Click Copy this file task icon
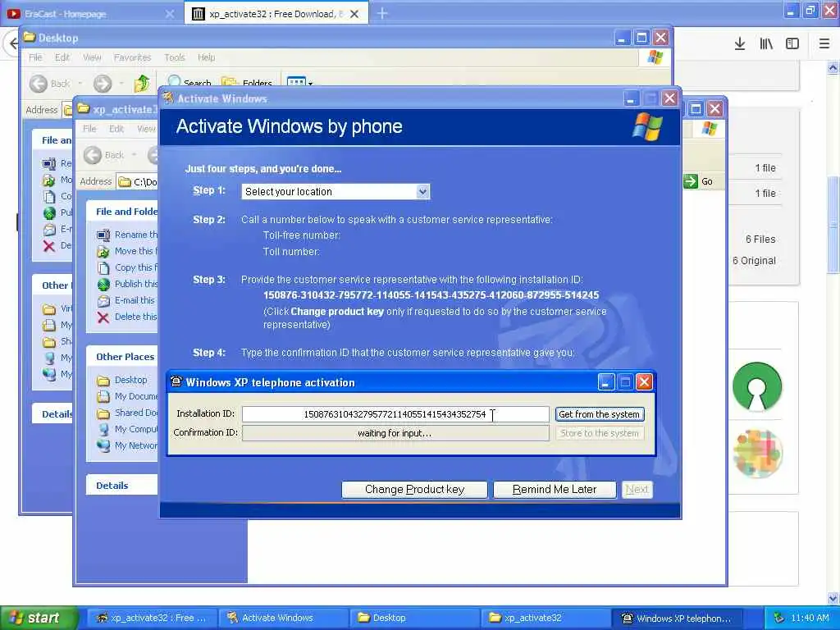This screenshot has height=630, width=840. pos(103,267)
